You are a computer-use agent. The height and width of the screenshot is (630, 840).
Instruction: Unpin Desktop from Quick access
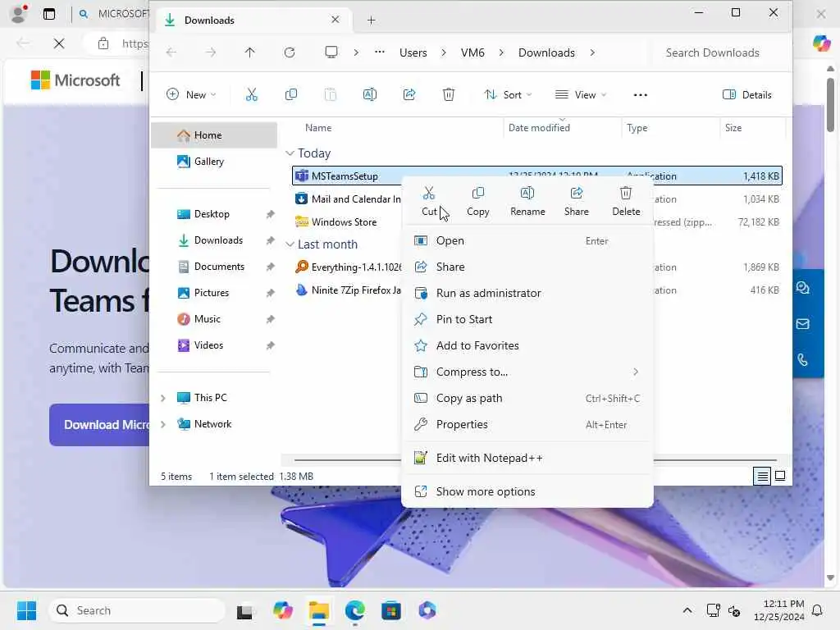click(x=270, y=214)
